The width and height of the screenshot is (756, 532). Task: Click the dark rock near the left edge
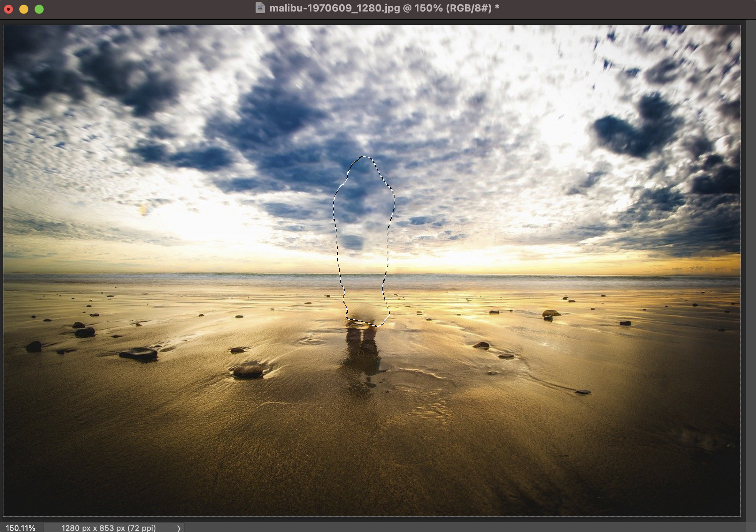(x=34, y=346)
